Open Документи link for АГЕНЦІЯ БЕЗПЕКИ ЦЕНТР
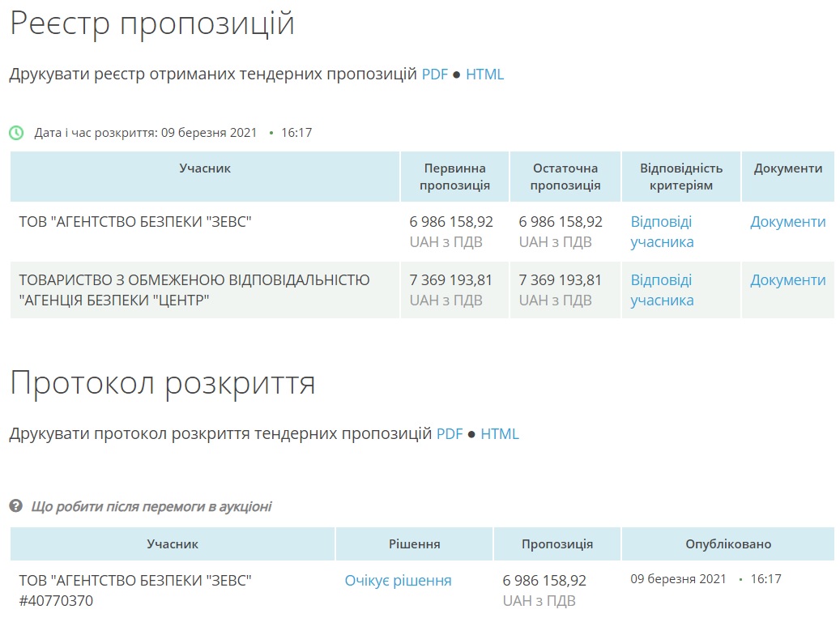 pos(787,280)
